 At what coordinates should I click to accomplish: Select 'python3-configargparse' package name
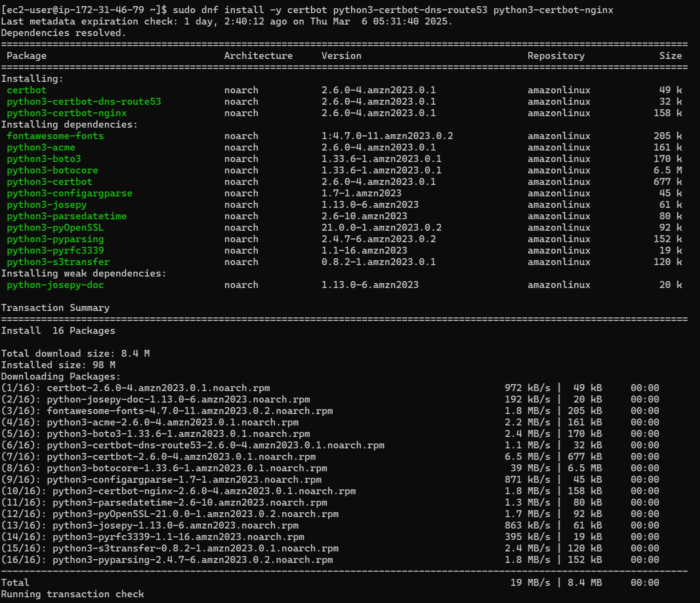click(70, 193)
